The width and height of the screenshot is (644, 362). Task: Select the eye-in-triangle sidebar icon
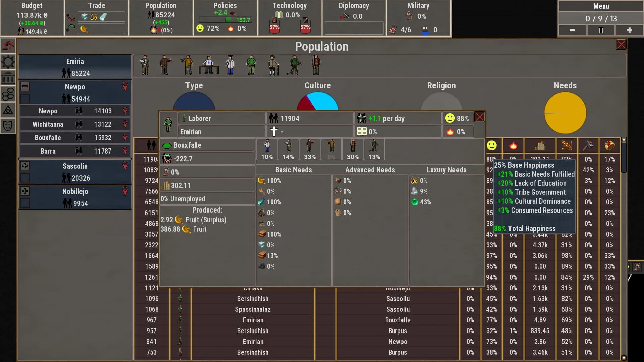click(8, 110)
